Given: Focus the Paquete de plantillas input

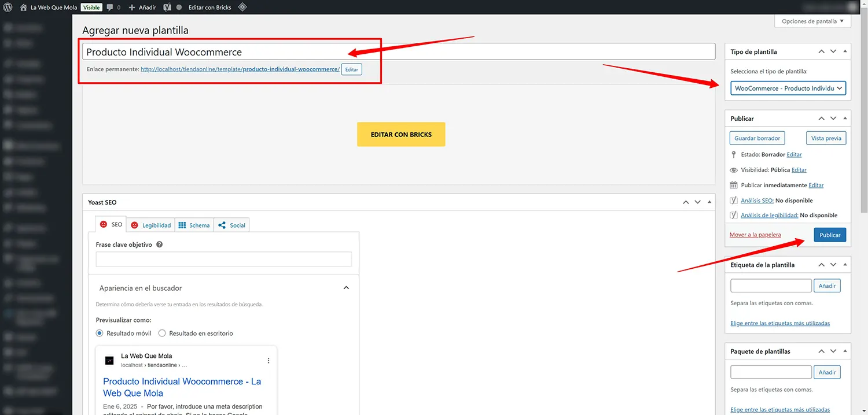Looking at the screenshot, I should click(771, 372).
